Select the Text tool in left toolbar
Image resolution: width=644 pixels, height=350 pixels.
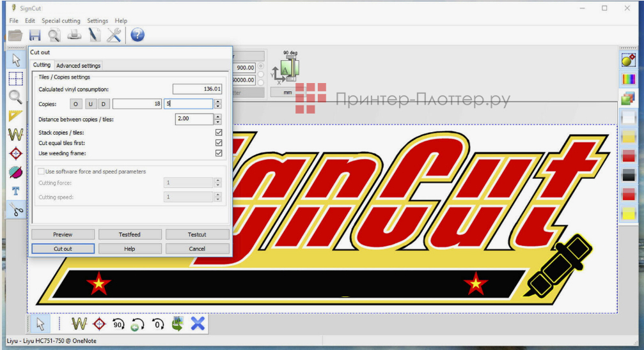coord(16,190)
